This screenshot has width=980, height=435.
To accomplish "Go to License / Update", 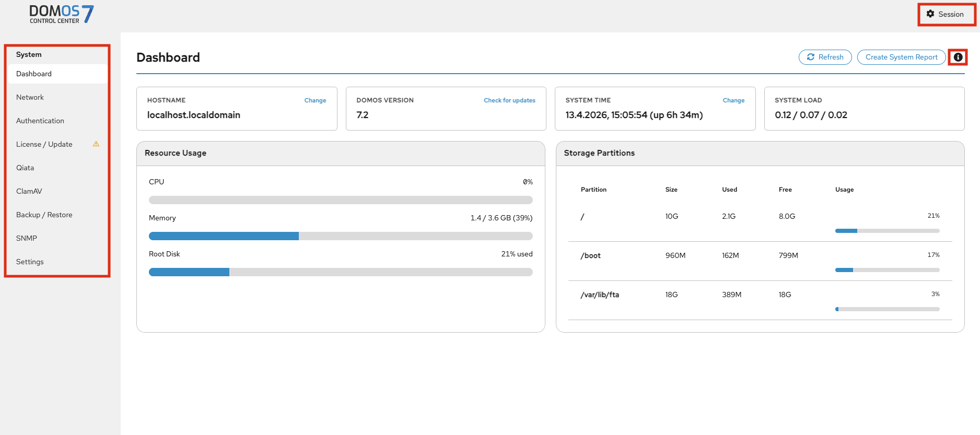I will pyautogui.click(x=57, y=144).
